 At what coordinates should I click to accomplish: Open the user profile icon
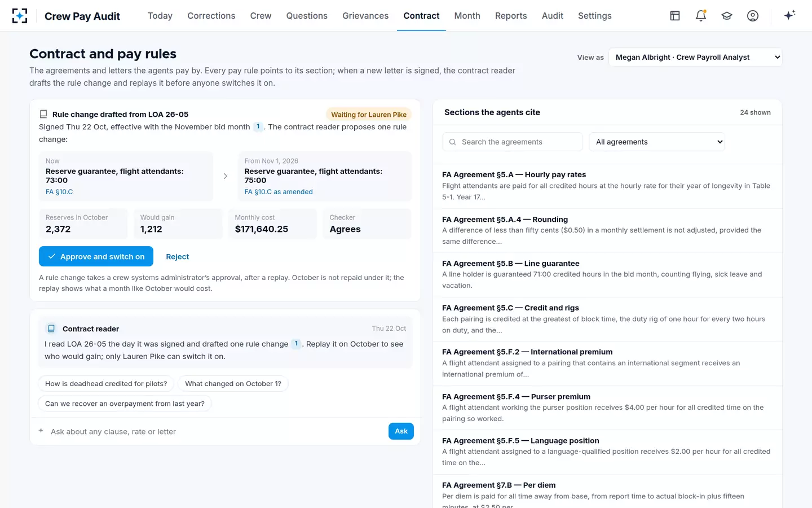point(753,16)
